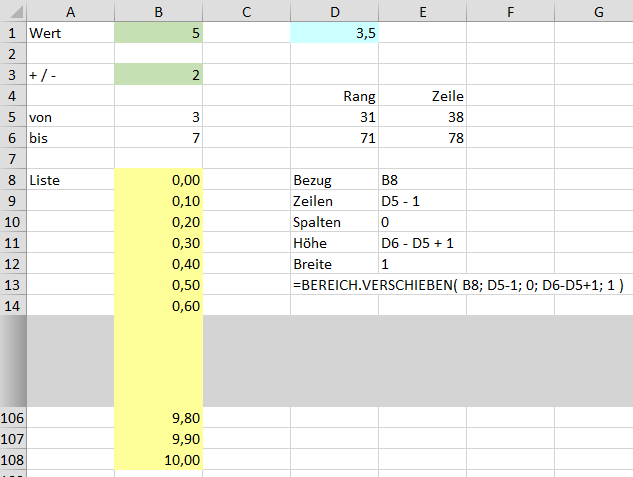Click green cell containing 2
The height and width of the screenshot is (477, 633).
pos(158,75)
